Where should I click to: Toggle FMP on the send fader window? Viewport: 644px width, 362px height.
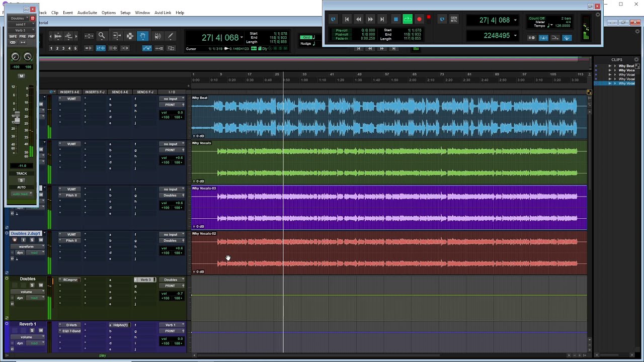pyautogui.click(x=31, y=37)
